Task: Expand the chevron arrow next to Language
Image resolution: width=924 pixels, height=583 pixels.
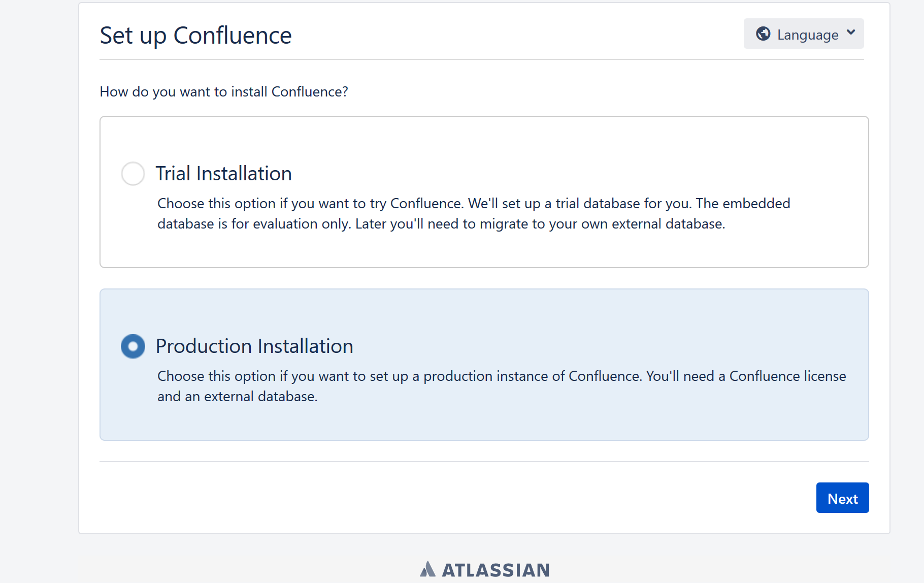Action: coord(851,33)
